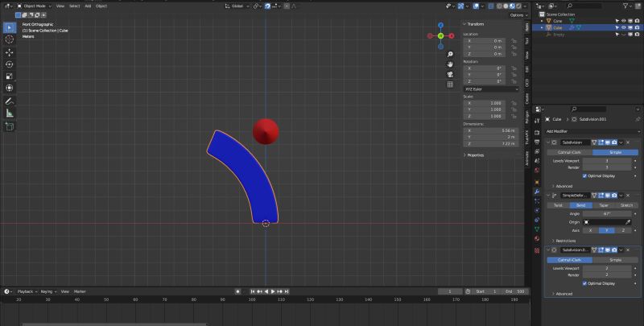
Task: Click the viewport zoom magnifier icon
Action: pyautogui.click(x=450, y=55)
